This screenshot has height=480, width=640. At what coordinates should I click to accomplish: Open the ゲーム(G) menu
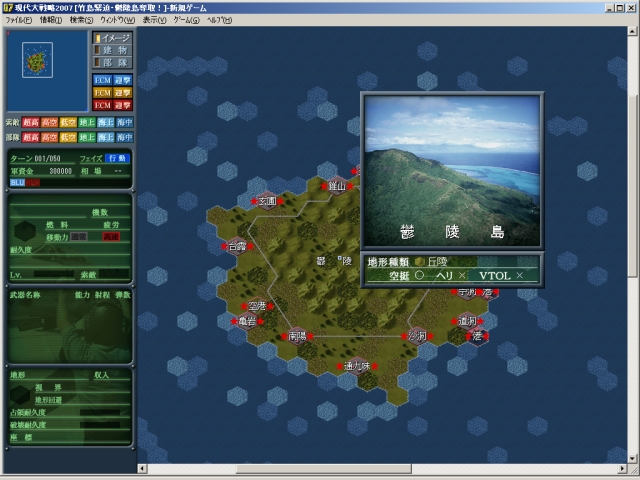[187, 20]
